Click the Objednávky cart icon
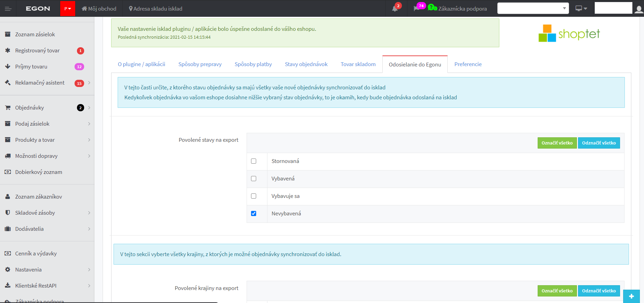 pyautogui.click(x=8, y=108)
